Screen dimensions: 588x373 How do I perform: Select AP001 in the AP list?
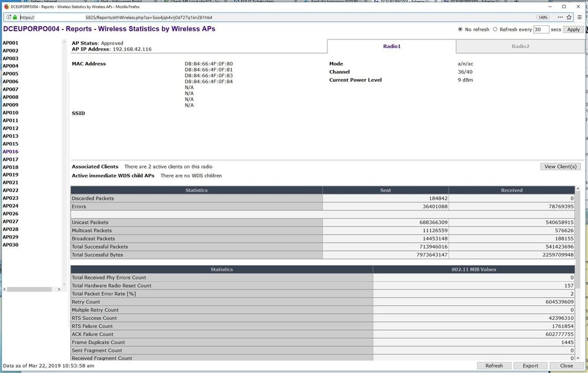(11, 43)
